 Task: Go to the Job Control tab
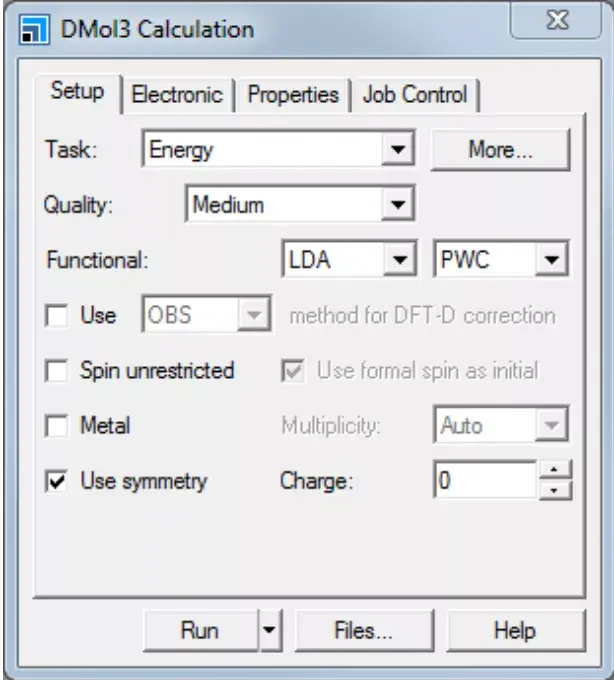point(415,96)
